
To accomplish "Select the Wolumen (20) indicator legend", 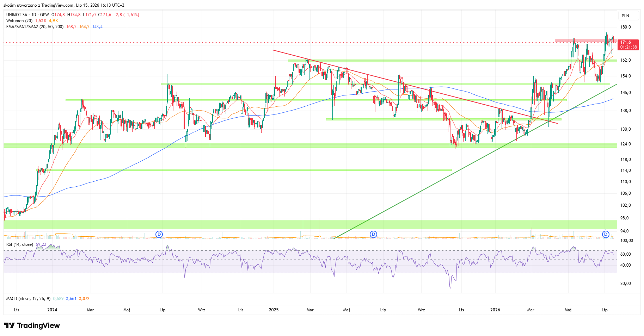I will 19,21.
